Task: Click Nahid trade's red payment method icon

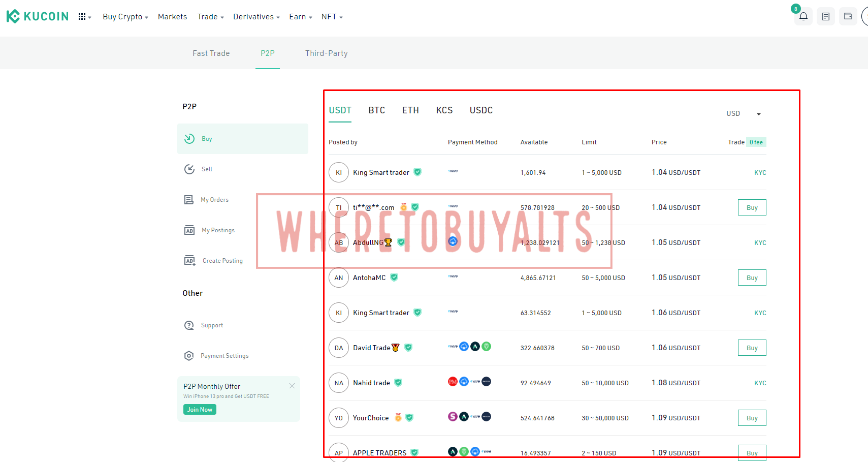Action: pos(453,381)
